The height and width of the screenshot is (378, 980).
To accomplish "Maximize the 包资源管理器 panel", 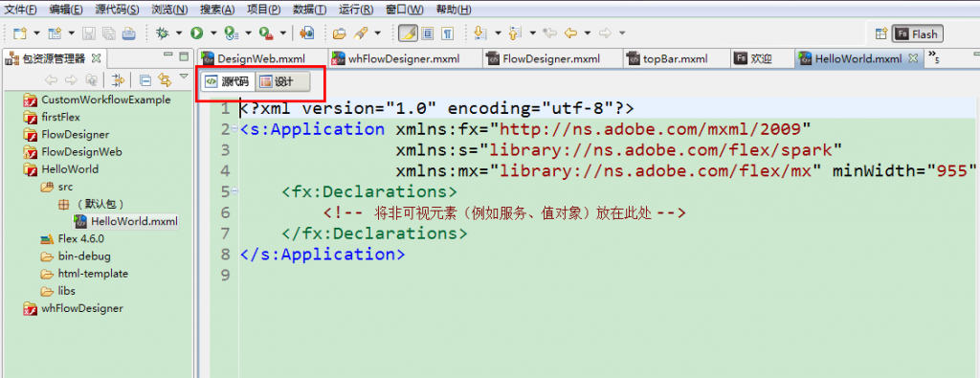I will pos(184,56).
